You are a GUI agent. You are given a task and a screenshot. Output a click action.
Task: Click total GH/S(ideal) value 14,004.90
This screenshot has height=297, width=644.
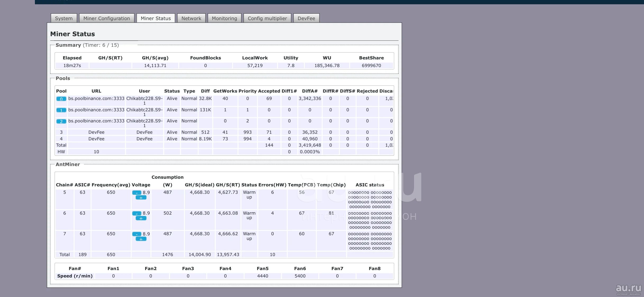200,254
